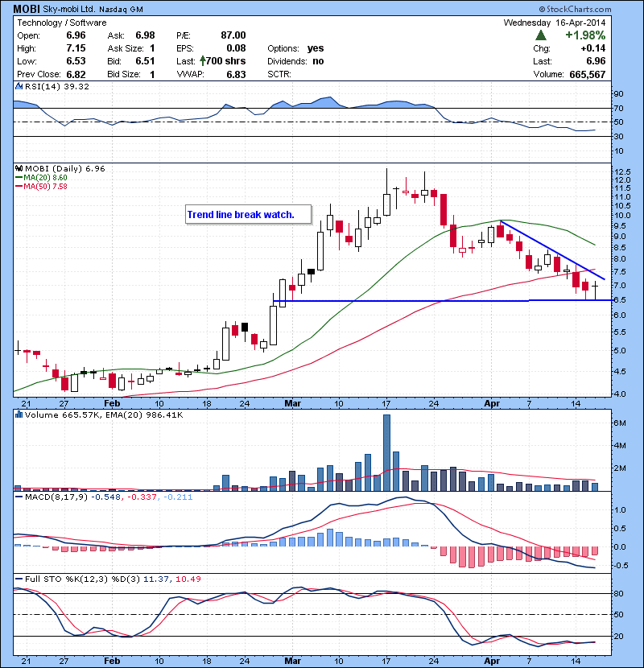
Task: Click the "Trend line break watch." annotation
Action: click(x=241, y=215)
